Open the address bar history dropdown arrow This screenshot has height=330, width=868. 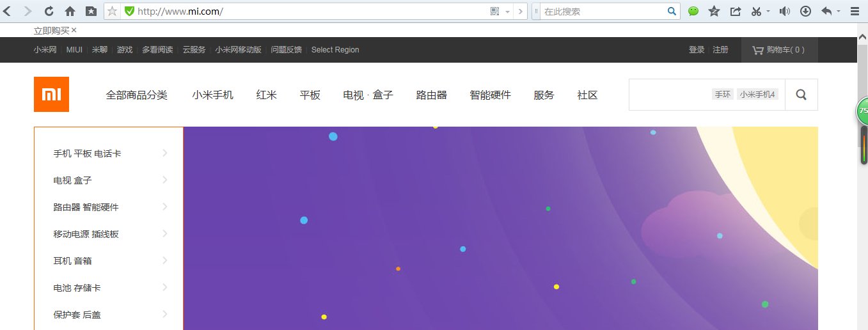(508, 12)
